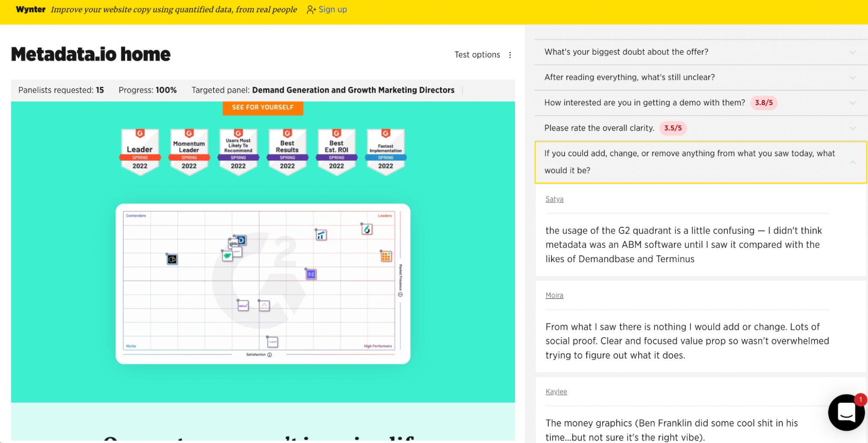The image size is (868, 443).
Task: Open Test options three-dot menu
Action: (x=510, y=55)
